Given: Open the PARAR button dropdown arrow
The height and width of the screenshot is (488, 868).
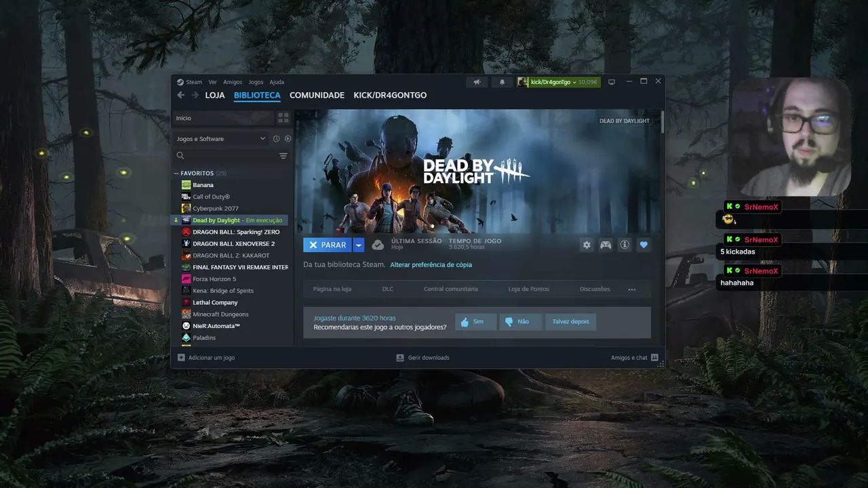Looking at the screenshot, I should tap(359, 245).
